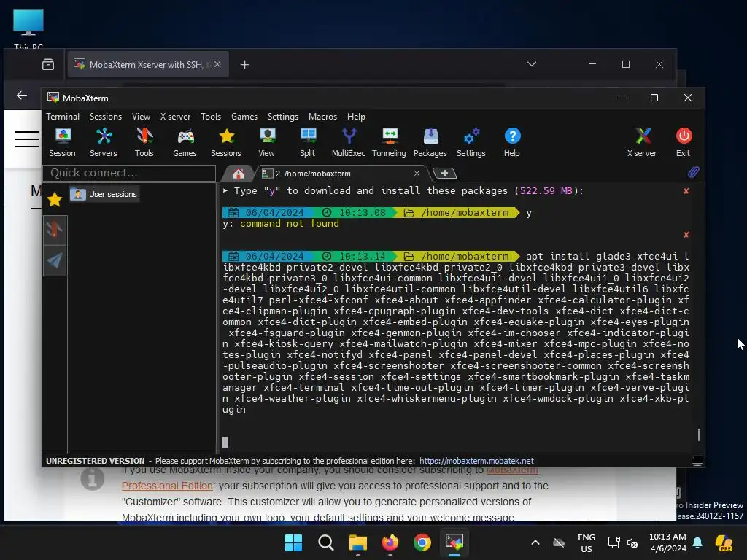This screenshot has width=747, height=560.
Task: Open the paper plane Macros sidebar tab
Action: pyautogui.click(x=55, y=260)
